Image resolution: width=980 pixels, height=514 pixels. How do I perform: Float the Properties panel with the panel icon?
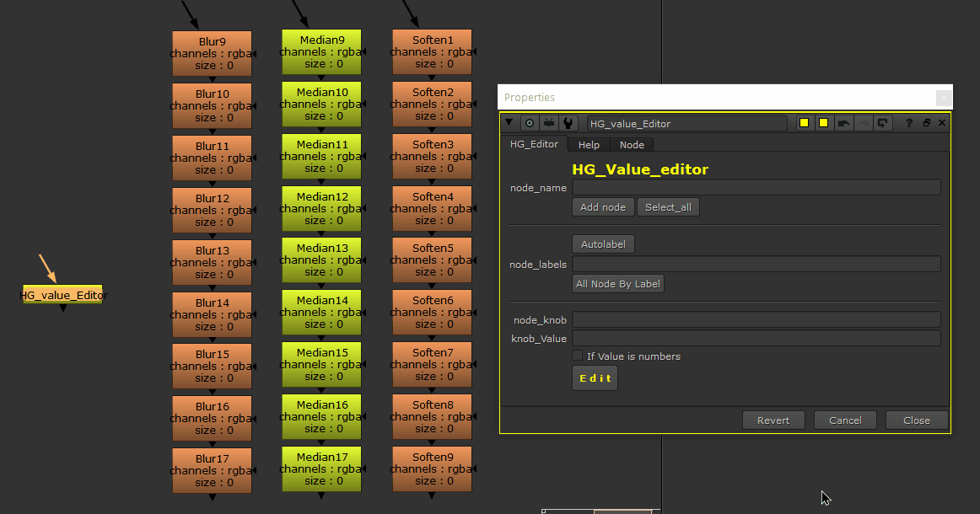click(x=924, y=122)
